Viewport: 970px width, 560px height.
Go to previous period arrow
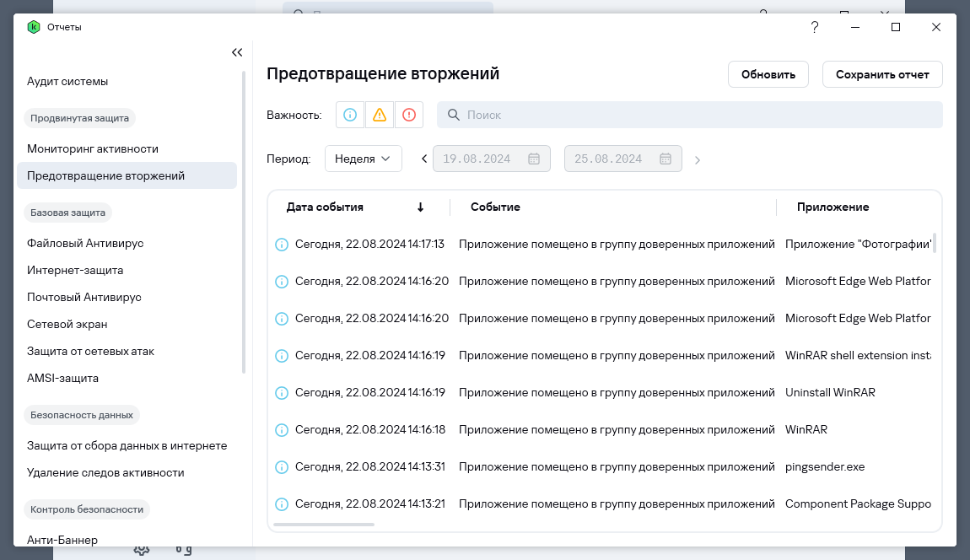pyautogui.click(x=424, y=159)
